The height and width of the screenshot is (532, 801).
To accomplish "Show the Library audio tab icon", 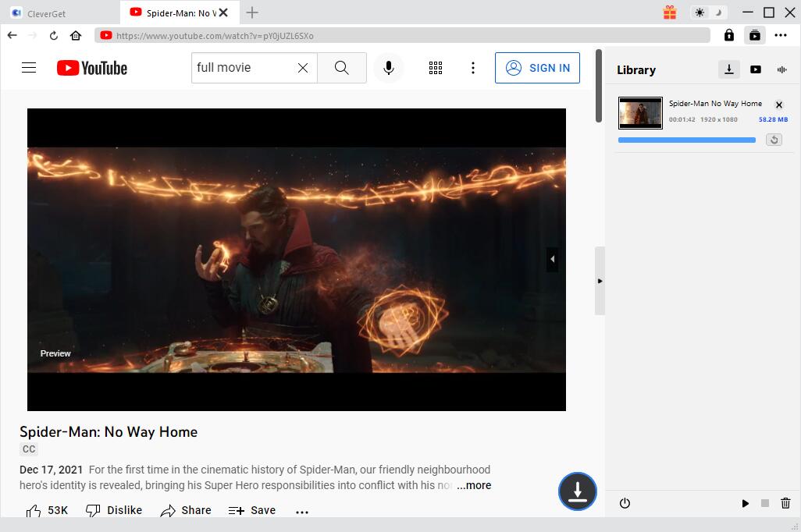I will (x=781, y=69).
